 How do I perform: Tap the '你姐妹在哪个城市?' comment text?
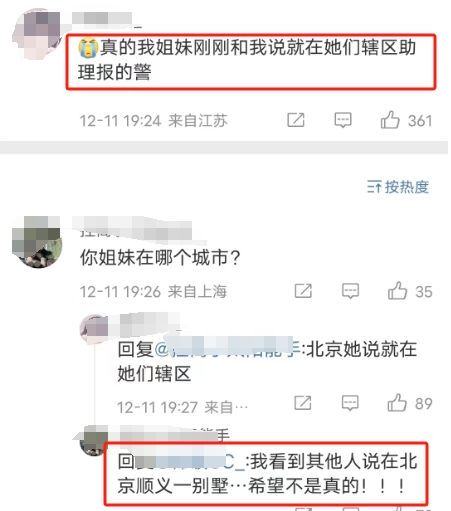(160, 258)
